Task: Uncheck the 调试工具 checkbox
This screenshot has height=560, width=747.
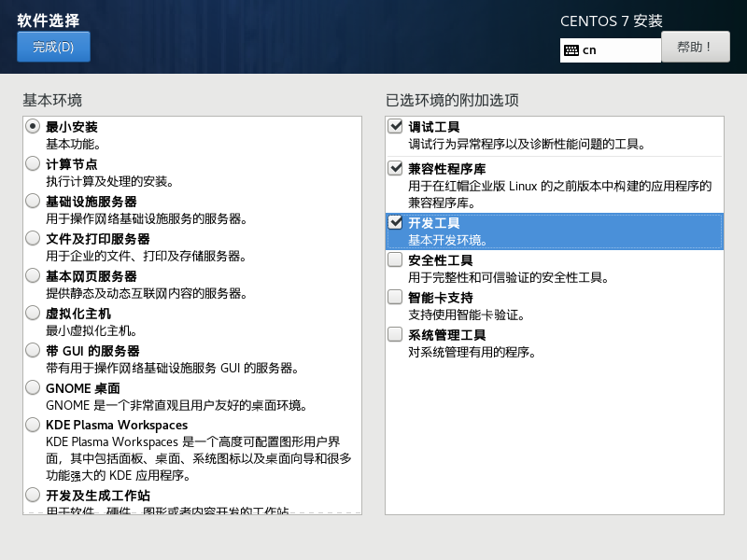Action: coord(395,126)
